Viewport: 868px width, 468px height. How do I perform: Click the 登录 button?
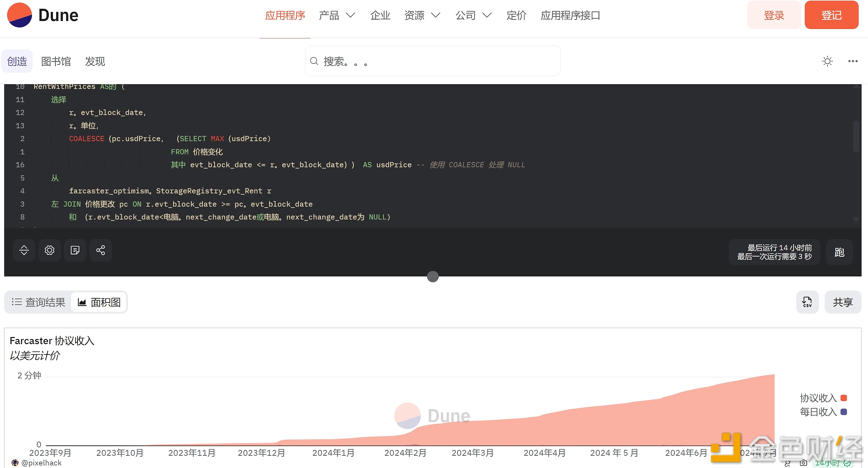click(774, 15)
